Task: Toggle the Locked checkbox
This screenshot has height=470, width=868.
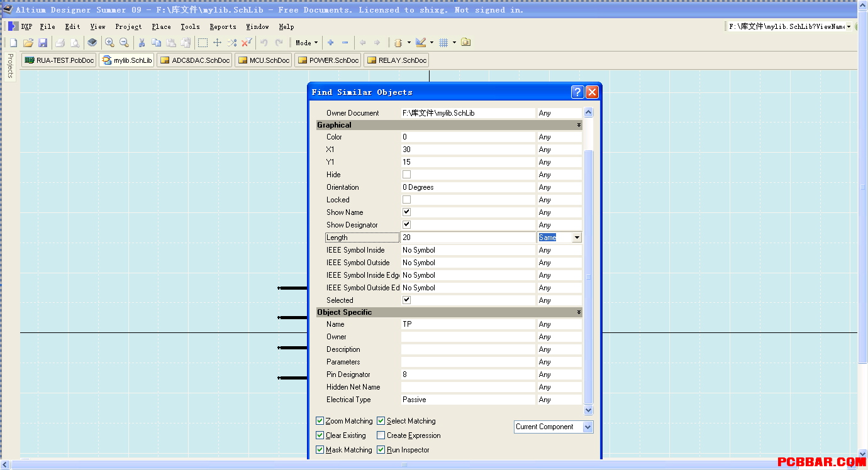Action: [x=406, y=200]
